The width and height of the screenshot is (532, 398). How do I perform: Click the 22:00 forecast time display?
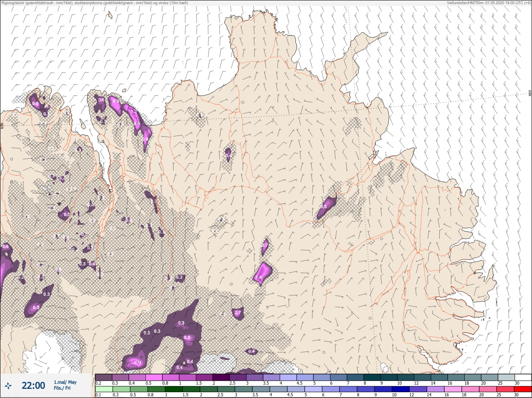coord(33,386)
